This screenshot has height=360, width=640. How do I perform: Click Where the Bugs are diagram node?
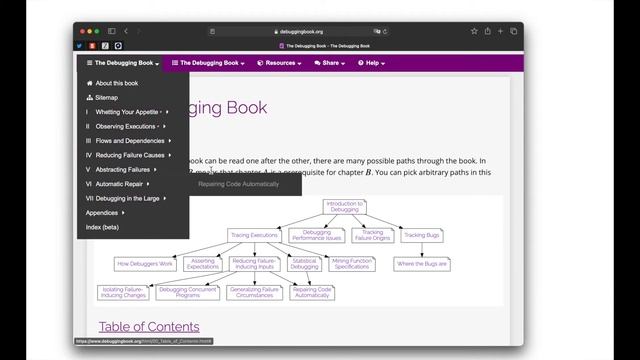[x=422, y=264]
